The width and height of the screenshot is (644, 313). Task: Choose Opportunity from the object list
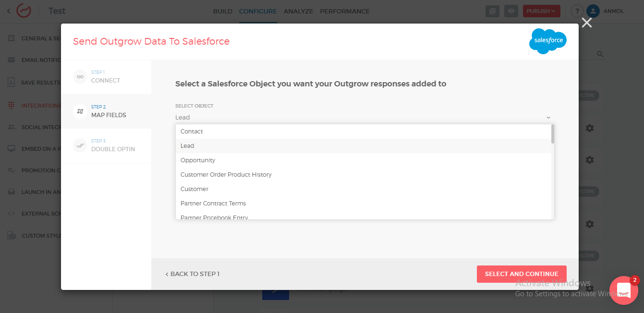point(365,160)
